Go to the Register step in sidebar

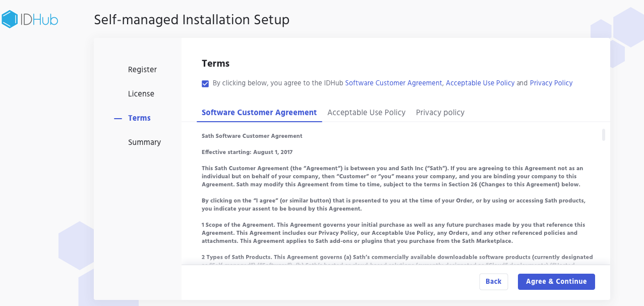click(142, 70)
